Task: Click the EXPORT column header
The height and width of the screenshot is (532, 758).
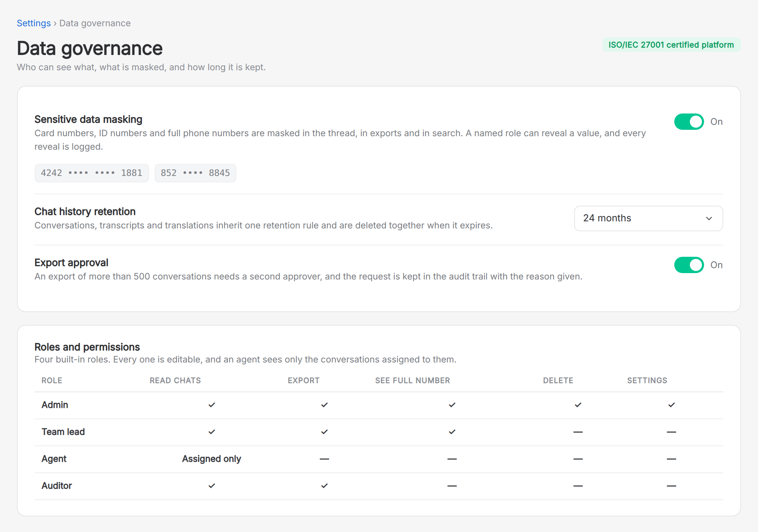Action: pyautogui.click(x=303, y=381)
